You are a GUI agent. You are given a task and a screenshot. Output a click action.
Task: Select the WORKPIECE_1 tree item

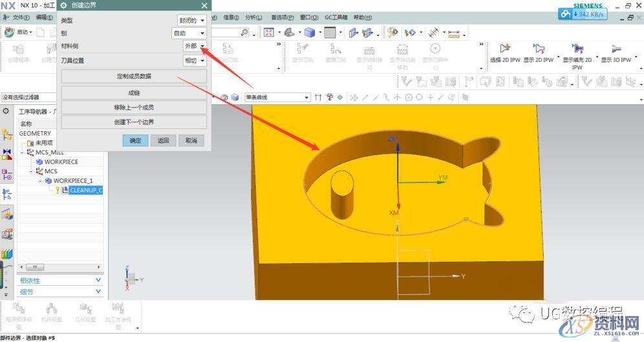click(73, 180)
